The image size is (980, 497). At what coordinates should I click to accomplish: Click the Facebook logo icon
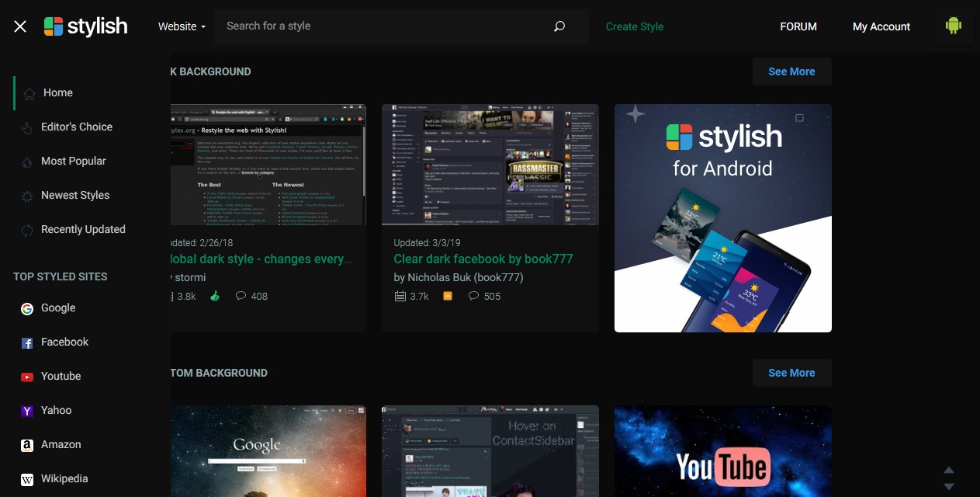[x=27, y=342]
